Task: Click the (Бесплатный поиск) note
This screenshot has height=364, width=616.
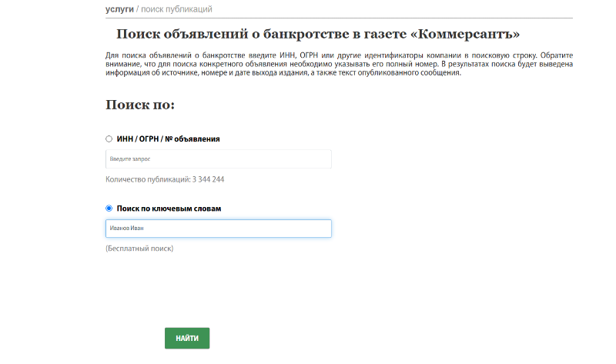Action: (x=139, y=249)
